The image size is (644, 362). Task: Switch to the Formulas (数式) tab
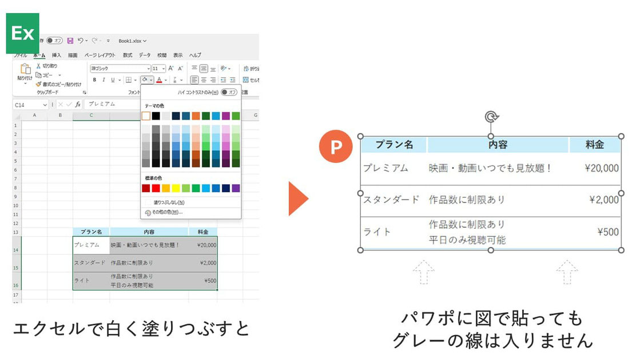[128, 55]
